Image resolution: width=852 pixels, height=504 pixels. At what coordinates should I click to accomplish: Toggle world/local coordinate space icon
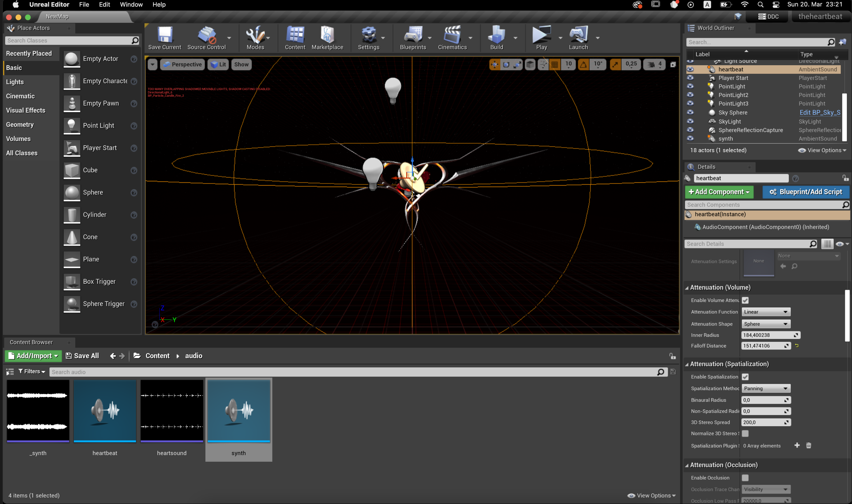[530, 65]
